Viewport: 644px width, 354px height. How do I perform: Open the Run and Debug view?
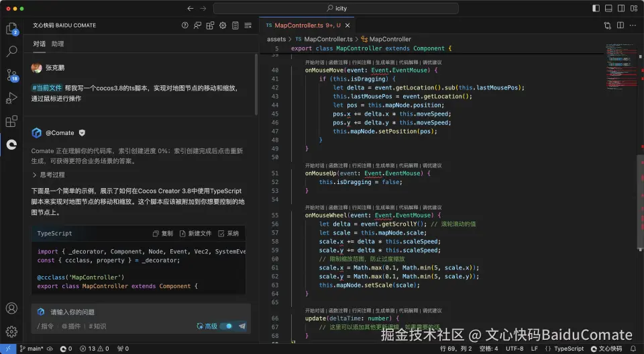point(11,98)
